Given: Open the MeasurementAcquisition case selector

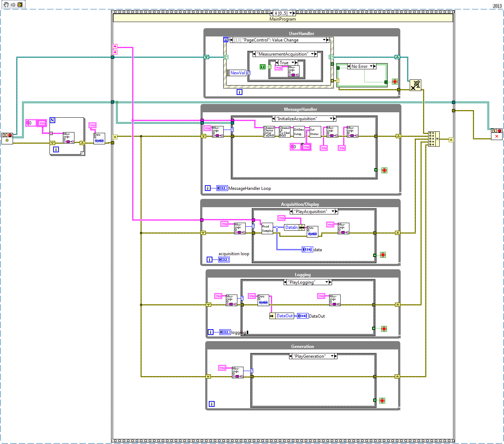Looking at the screenshot, I should coord(285,54).
